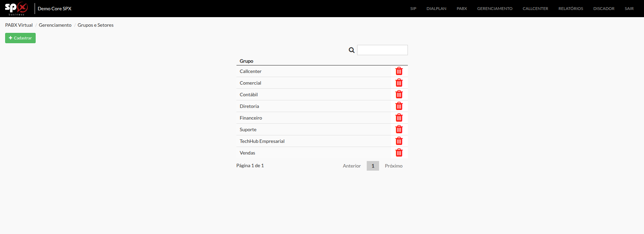Click the green Cadastrar button
This screenshot has width=644, height=234.
(20, 38)
